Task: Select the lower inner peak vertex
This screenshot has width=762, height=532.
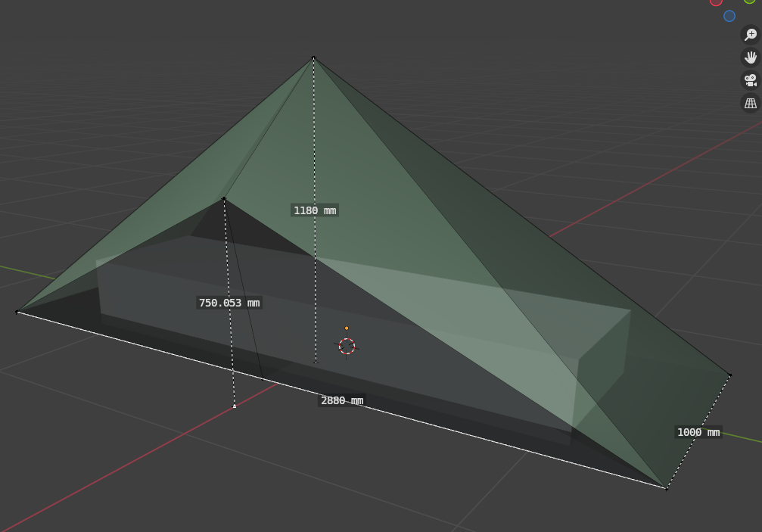Action: (x=223, y=199)
